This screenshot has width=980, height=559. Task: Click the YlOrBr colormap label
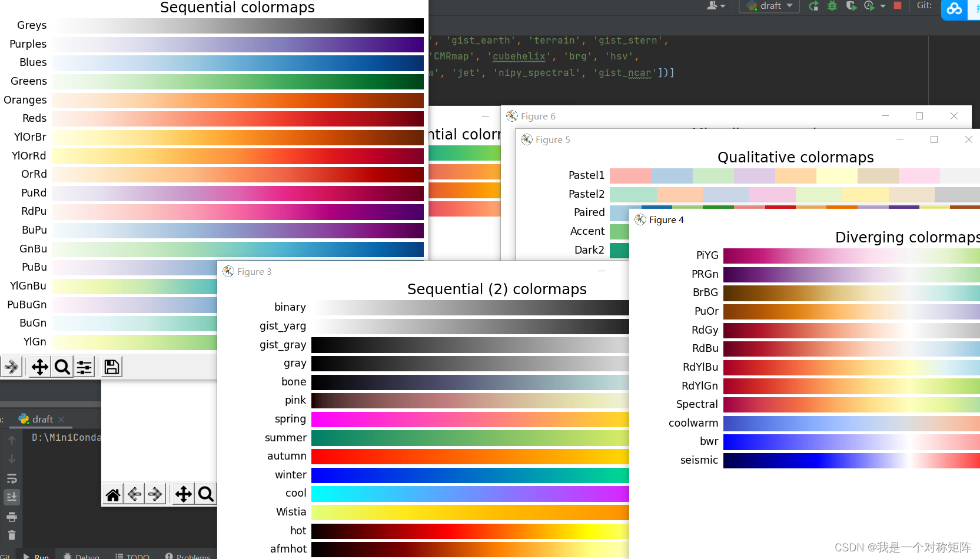30,137
